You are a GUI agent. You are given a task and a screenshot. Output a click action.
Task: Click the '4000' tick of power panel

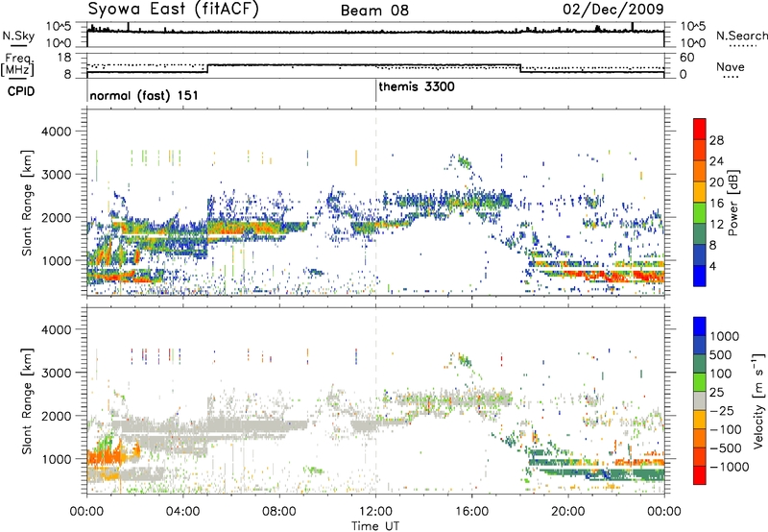[56, 132]
